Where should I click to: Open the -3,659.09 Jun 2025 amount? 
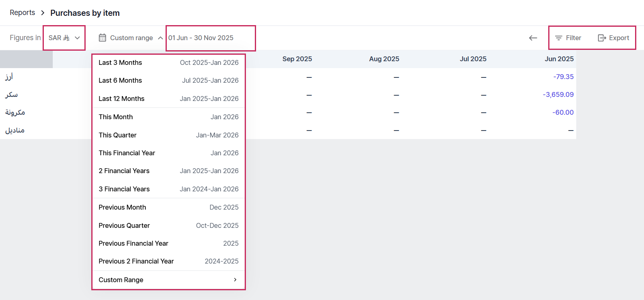tap(558, 94)
